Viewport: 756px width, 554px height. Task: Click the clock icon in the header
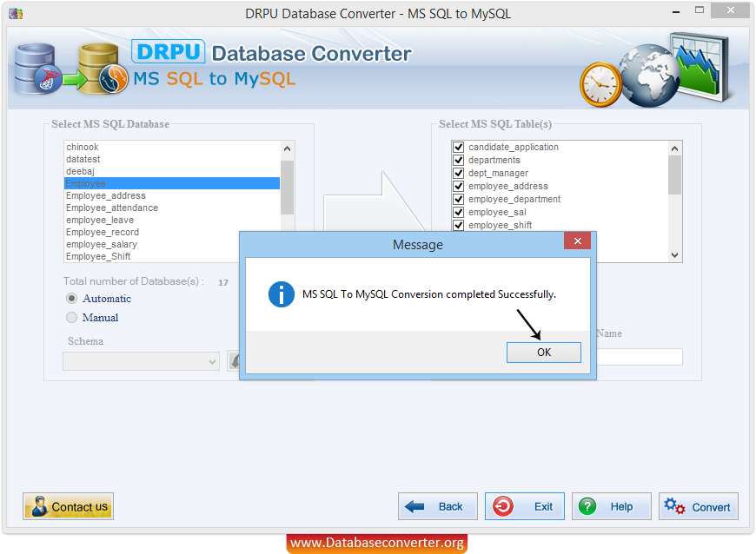(600, 85)
